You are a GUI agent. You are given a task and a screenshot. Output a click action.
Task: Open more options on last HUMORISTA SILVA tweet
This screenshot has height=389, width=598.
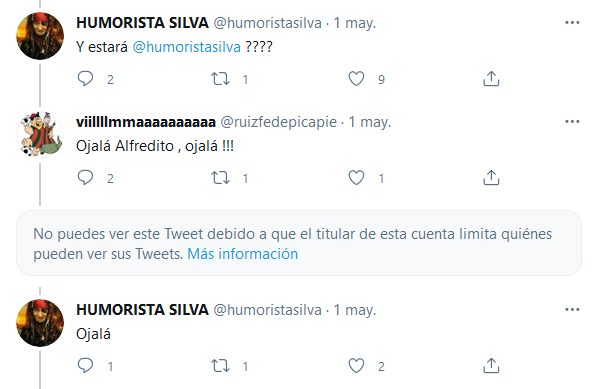[x=572, y=309]
